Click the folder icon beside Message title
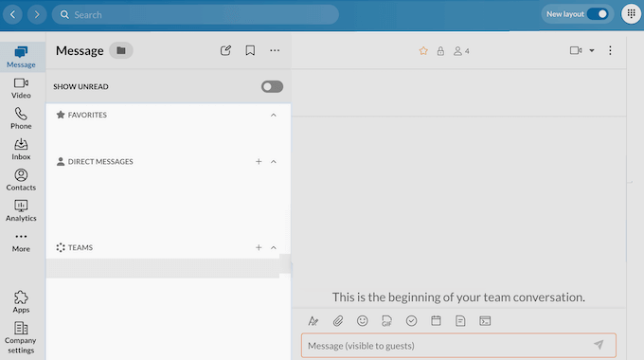This screenshot has width=644, height=360. tap(121, 50)
